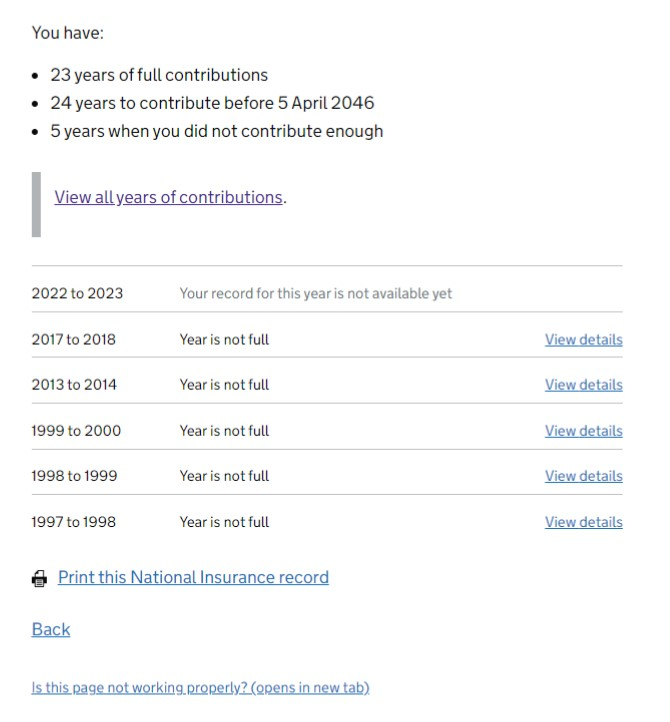
Task: View details for 2013 to 2014
Action: pos(583,385)
